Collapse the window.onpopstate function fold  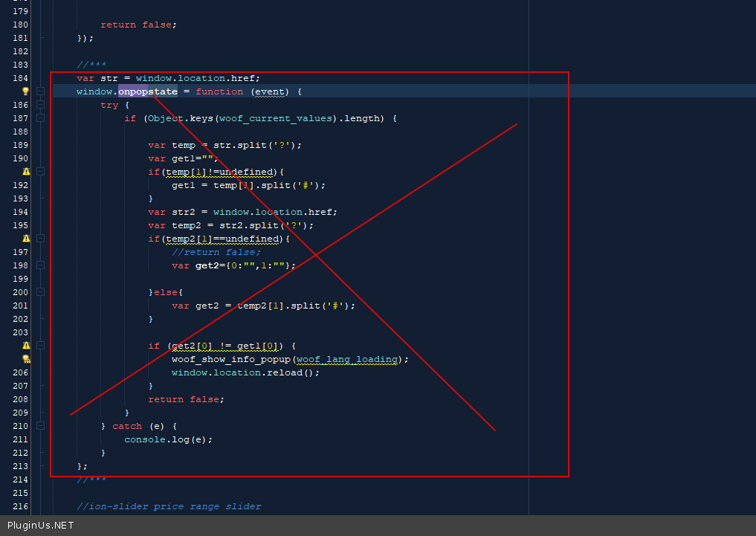tap(41, 91)
